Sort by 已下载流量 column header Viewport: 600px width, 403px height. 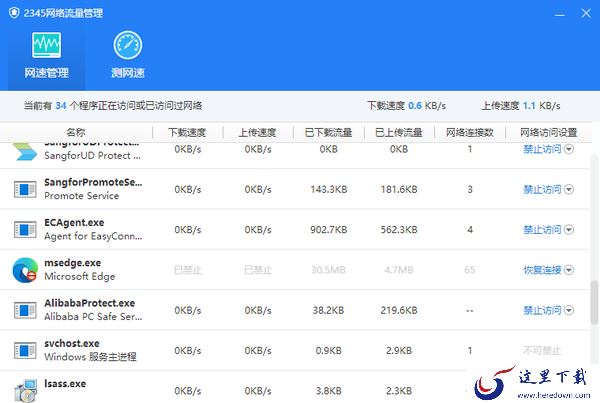[x=328, y=132]
